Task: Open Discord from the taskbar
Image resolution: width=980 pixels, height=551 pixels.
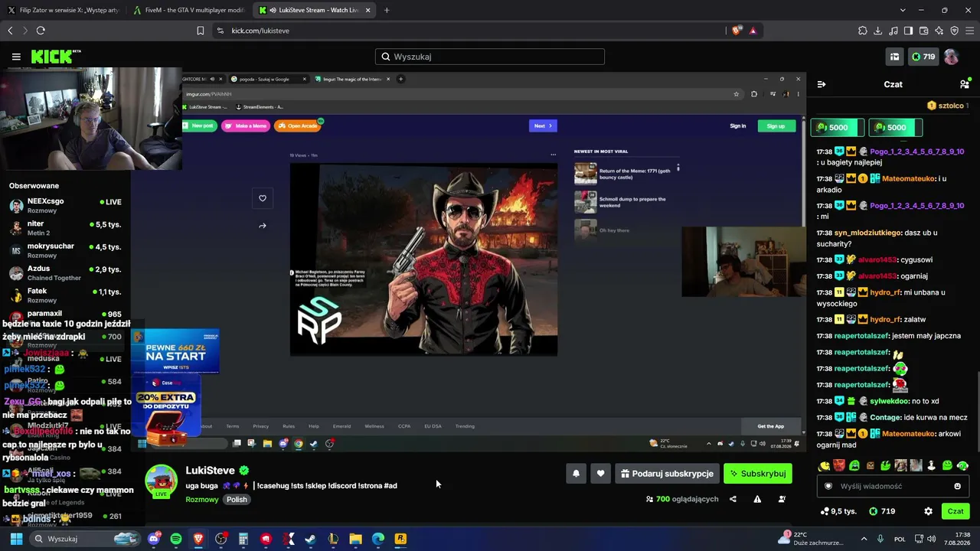Action: [154, 539]
